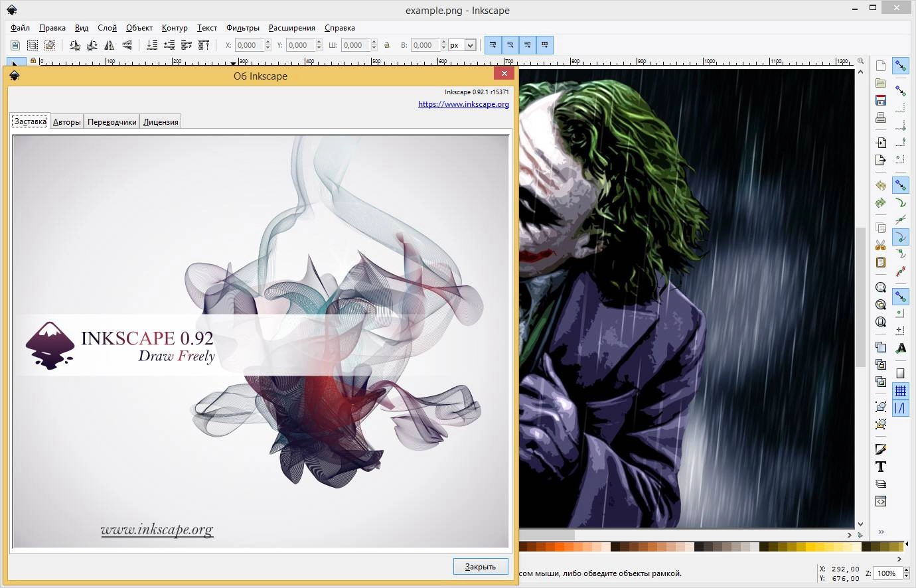This screenshot has height=588, width=916.
Task: Click the Duplicate object icon
Action: click(x=881, y=347)
